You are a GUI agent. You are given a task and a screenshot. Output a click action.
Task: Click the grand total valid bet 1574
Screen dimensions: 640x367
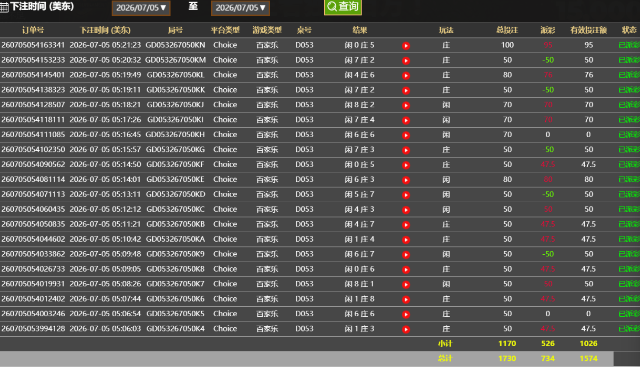pos(589,358)
